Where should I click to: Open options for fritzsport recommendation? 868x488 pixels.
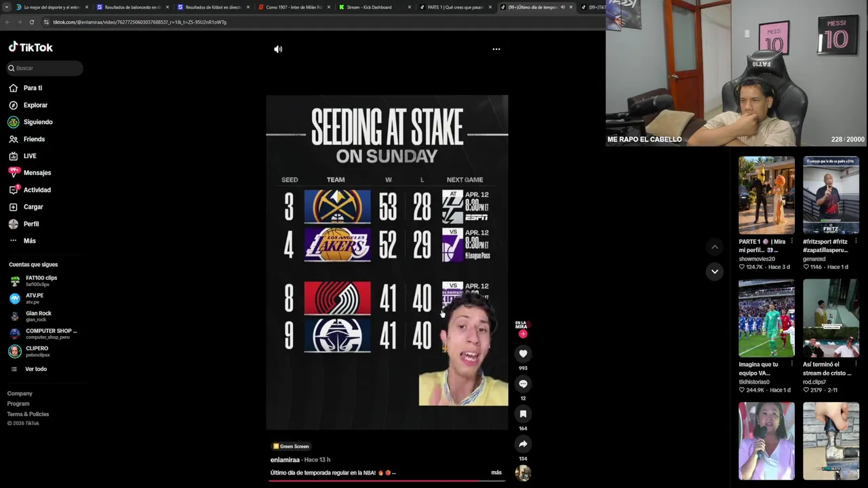click(856, 241)
